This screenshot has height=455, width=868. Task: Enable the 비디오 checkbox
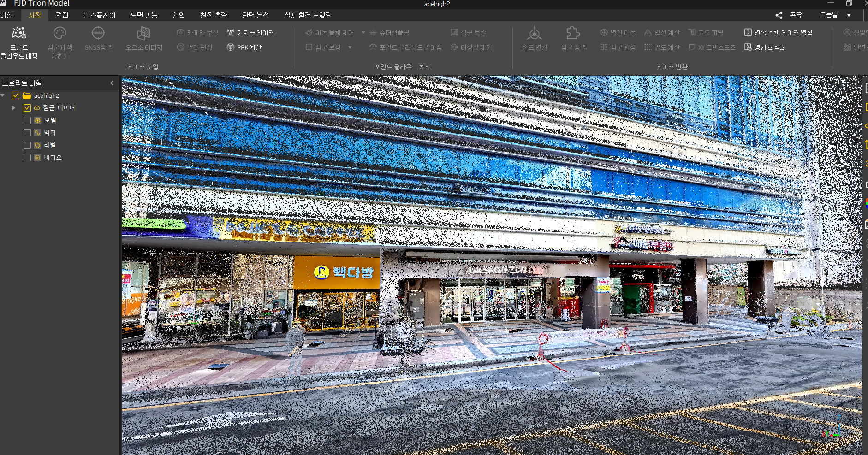(27, 158)
